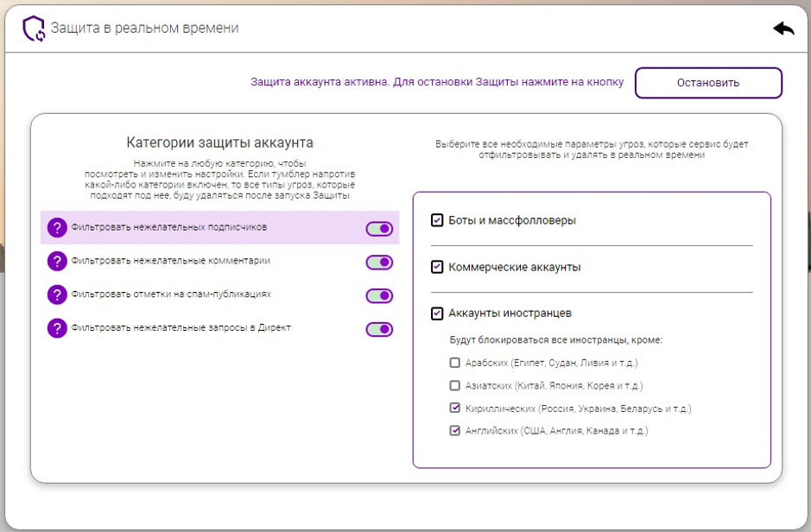This screenshot has height=532, width=811.
Task: Uncheck 'Аккаунты иностранцев' checkbox
Action: coord(437,313)
